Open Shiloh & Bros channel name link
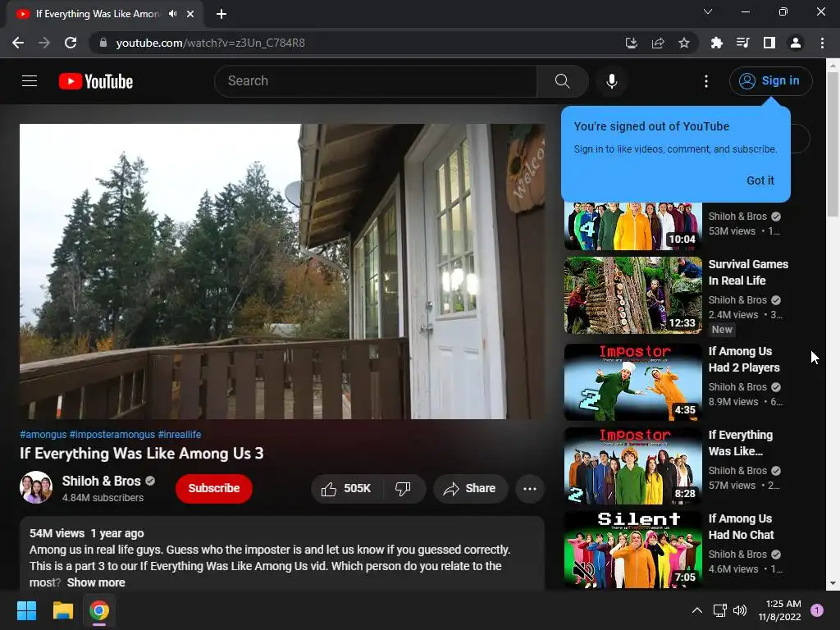This screenshot has width=840, height=630. click(x=101, y=481)
